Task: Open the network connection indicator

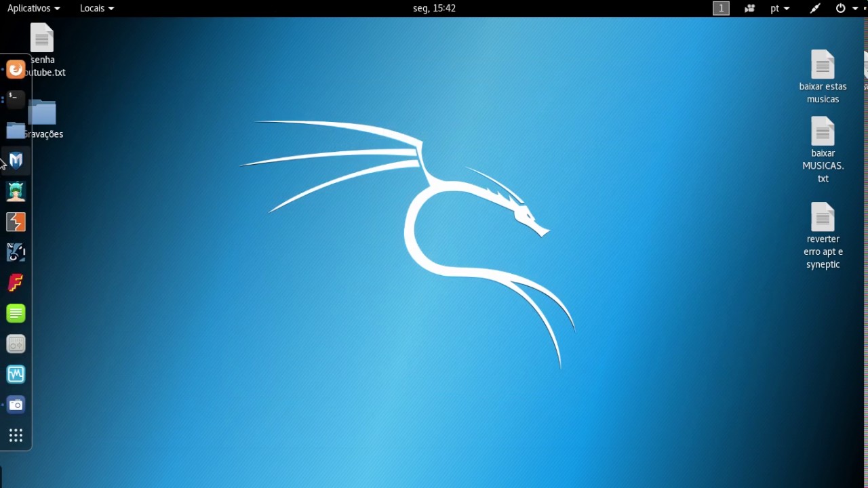Action: (815, 8)
